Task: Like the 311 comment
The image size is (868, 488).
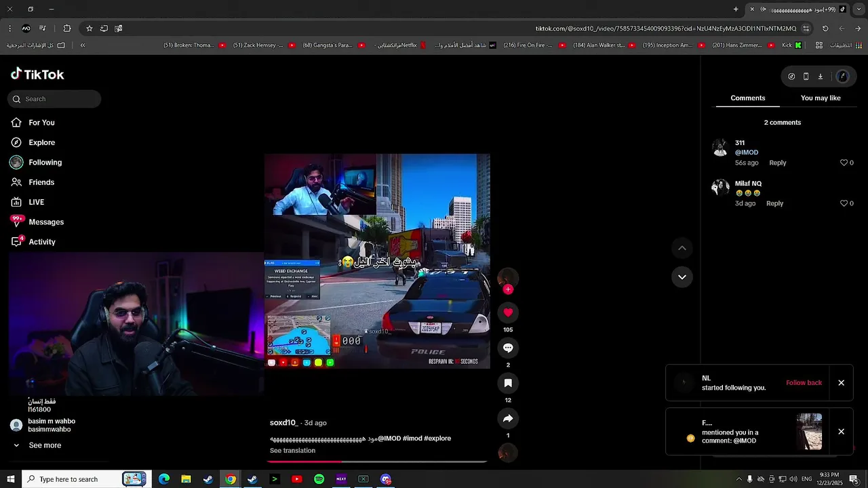Action: [x=844, y=163]
